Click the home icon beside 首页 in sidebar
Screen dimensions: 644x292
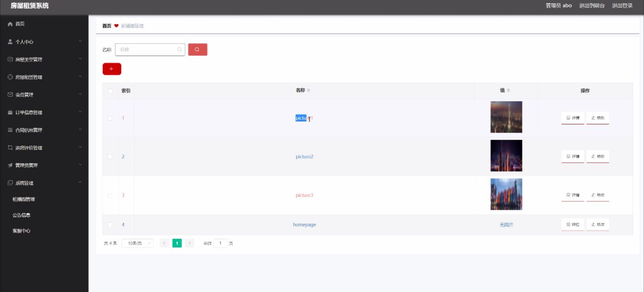click(x=10, y=24)
